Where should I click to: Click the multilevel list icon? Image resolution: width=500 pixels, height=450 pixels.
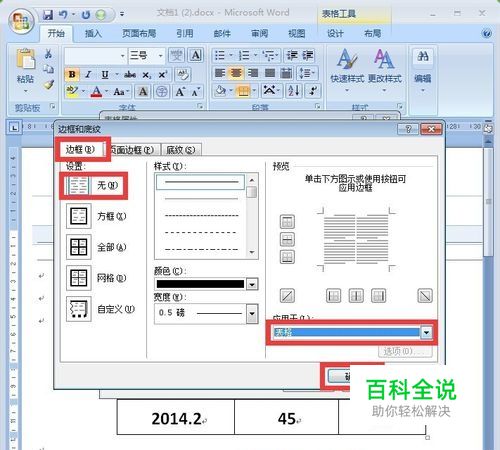point(269,55)
